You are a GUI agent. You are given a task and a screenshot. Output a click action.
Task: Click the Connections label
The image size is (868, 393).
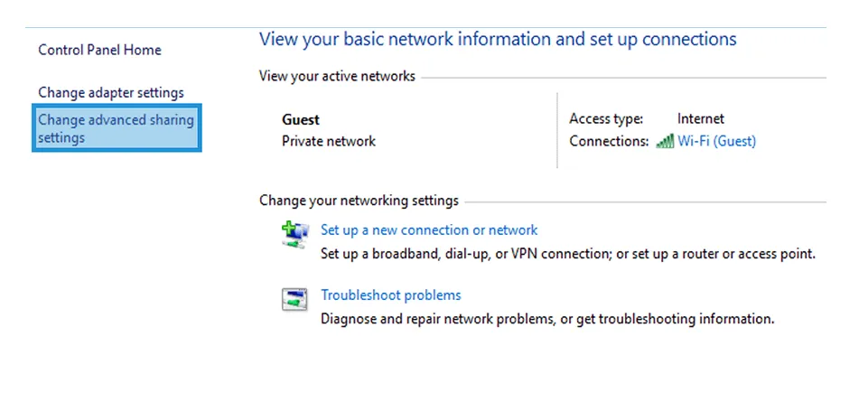pyautogui.click(x=609, y=141)
